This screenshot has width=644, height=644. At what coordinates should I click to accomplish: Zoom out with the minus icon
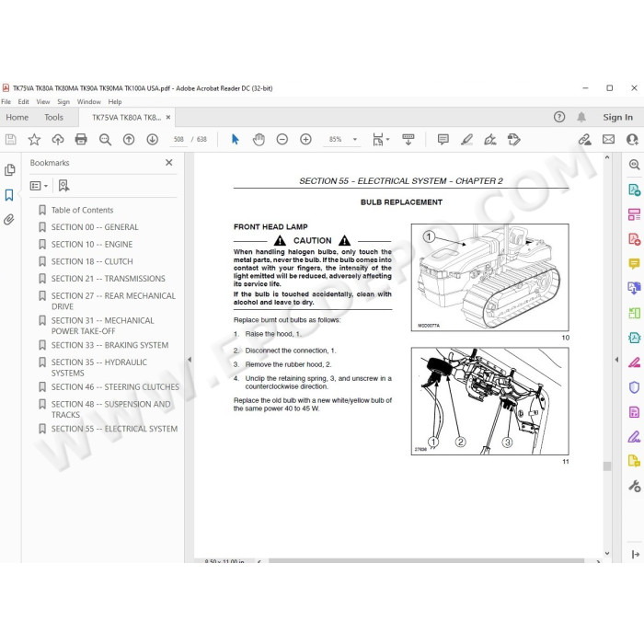[282, 140]
